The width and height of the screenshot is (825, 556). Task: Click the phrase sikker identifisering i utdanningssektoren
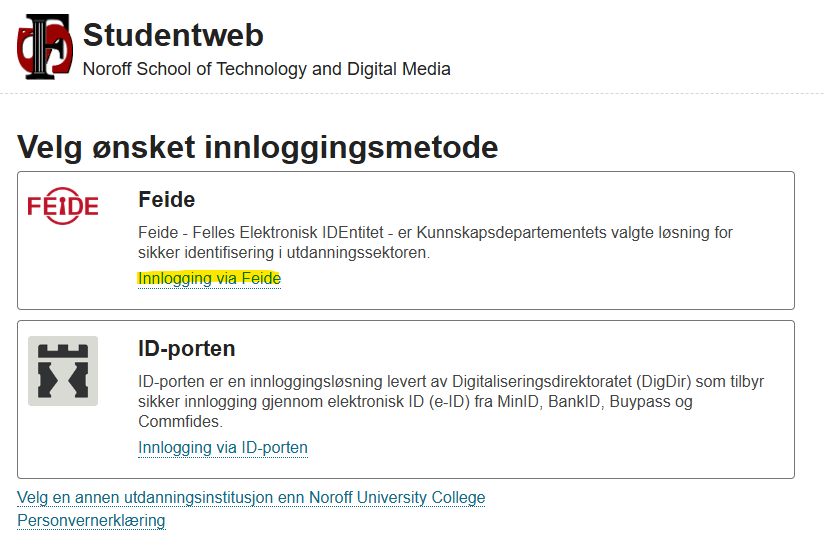pyautogui.click(x=284, y=252)
